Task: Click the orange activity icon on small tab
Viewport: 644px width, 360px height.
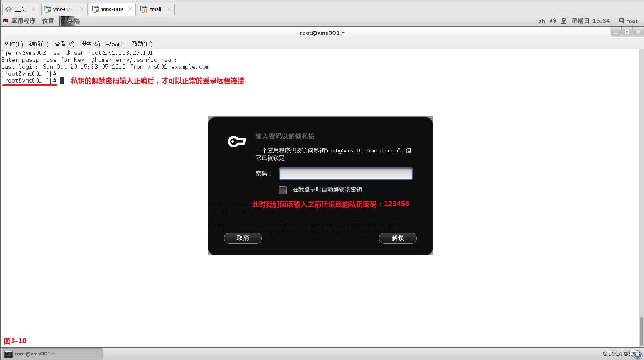Action: tap(143, 9)
